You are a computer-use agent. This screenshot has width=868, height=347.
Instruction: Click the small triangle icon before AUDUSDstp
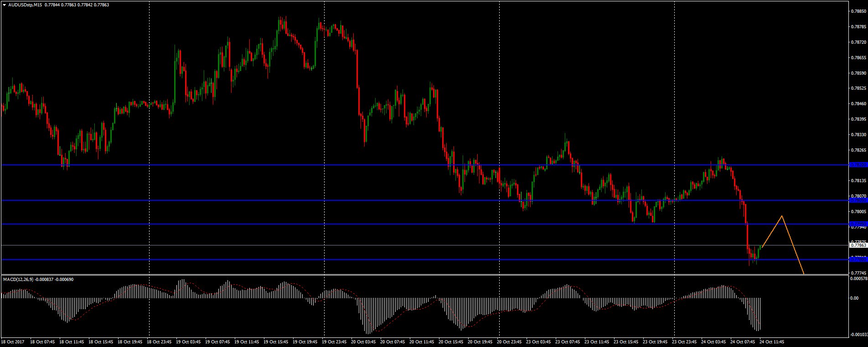(4, 5)
